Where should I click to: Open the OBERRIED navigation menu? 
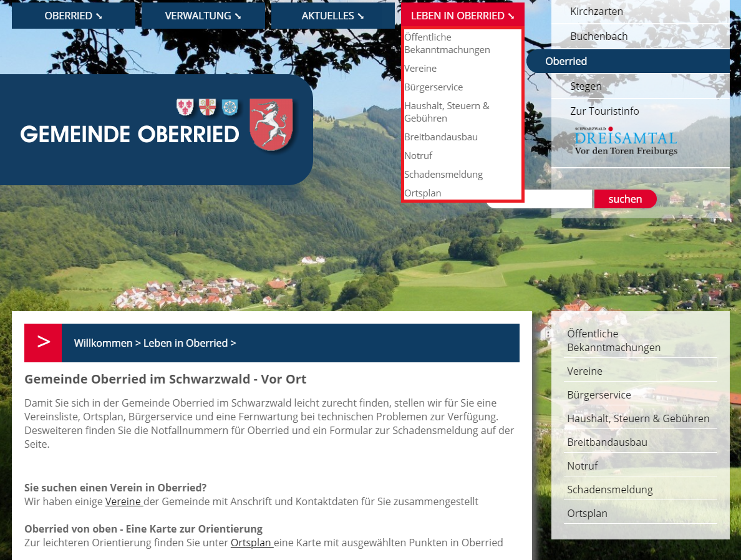pyautogui.click(x=73, y=16)
